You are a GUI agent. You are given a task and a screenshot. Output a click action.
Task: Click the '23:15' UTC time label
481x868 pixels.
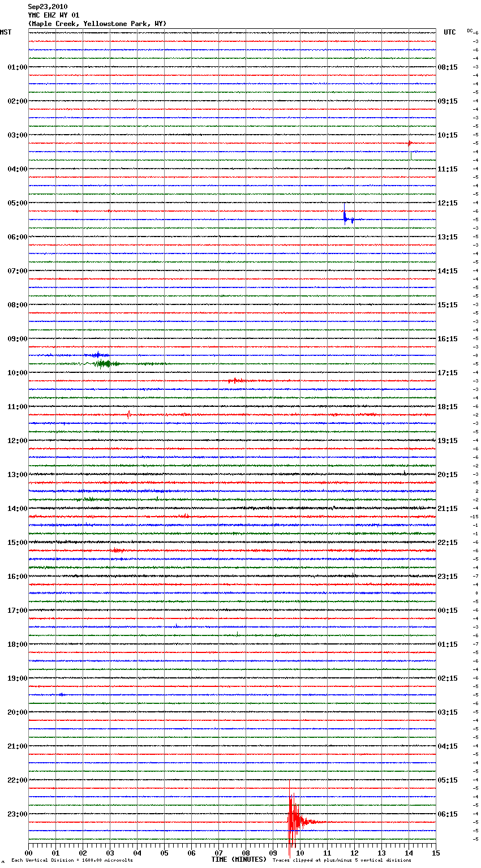[448, 577]
